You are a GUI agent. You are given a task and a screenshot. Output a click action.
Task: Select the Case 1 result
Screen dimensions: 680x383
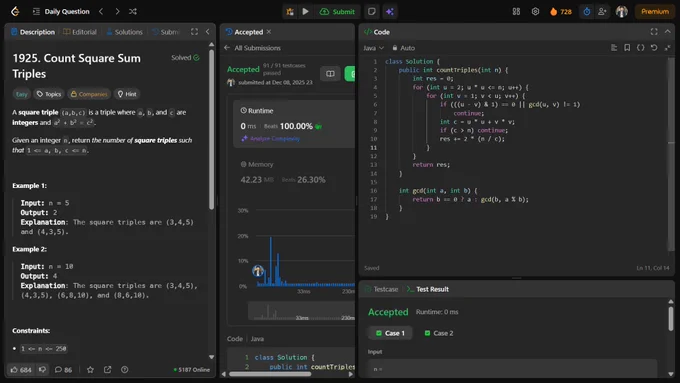[x=390, y=333]
